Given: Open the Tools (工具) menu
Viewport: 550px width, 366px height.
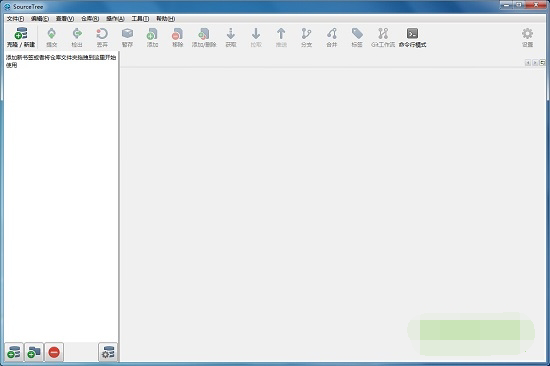Looking at the screenshot, I should (x=140, y=19).
